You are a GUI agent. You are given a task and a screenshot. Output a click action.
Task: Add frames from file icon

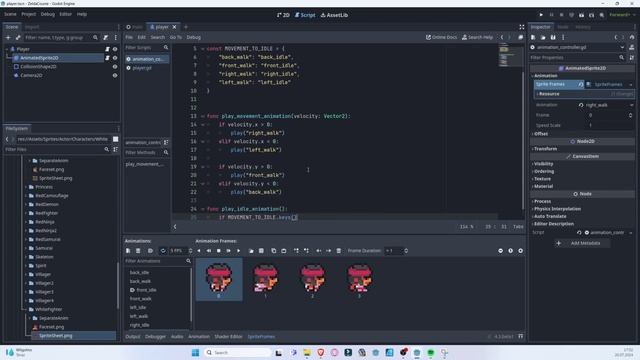(251, 251)
